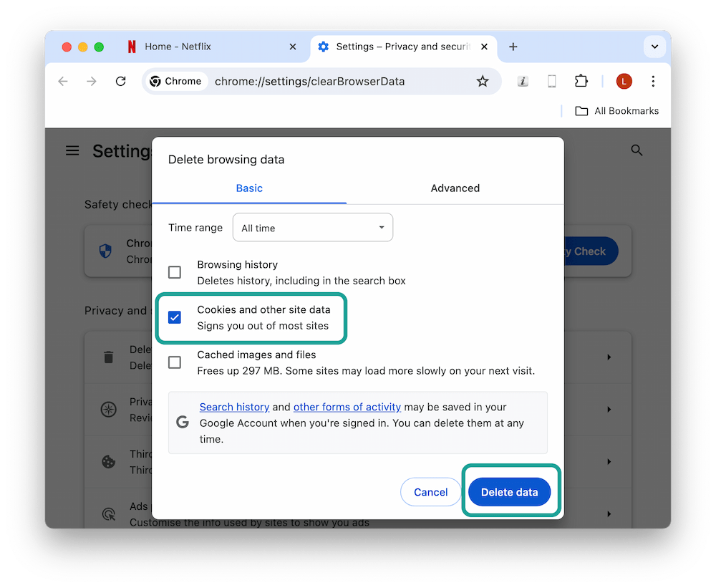
Task: Click the Google 'G' logo in info box
Action: point(183,422)
